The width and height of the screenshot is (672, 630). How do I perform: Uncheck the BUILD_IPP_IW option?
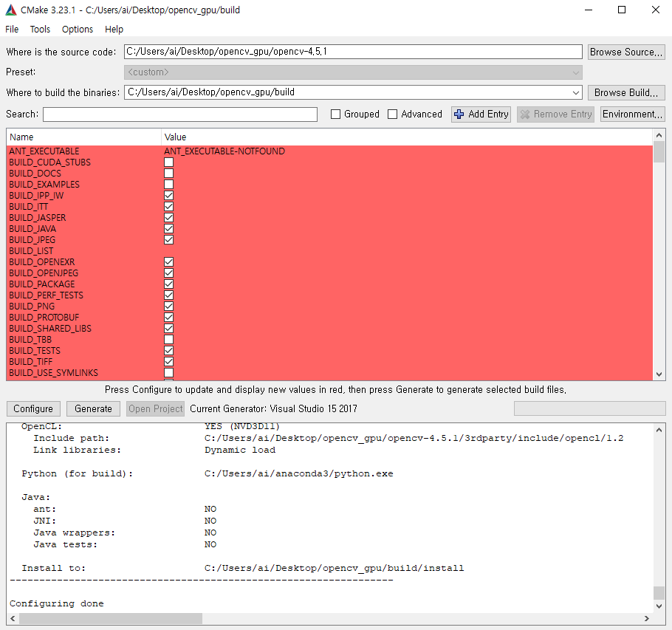pos(169,196)
